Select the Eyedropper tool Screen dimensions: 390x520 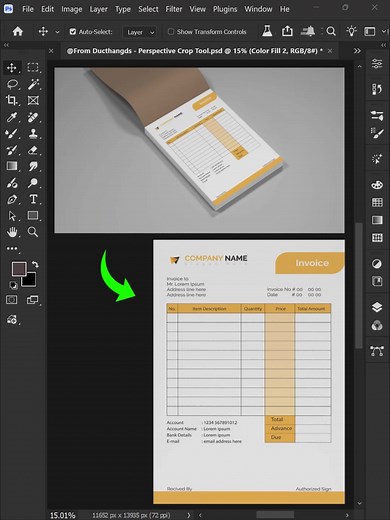point(12,117)
